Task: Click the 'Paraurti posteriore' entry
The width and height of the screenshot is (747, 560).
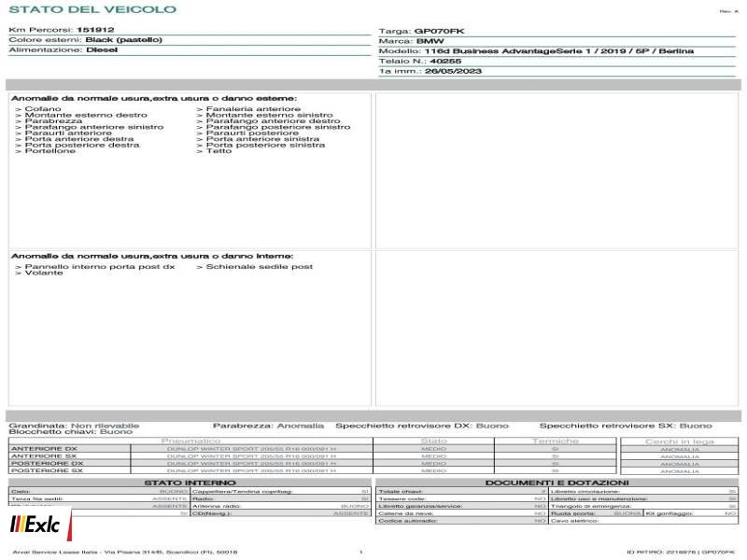Action: point(252,133)
